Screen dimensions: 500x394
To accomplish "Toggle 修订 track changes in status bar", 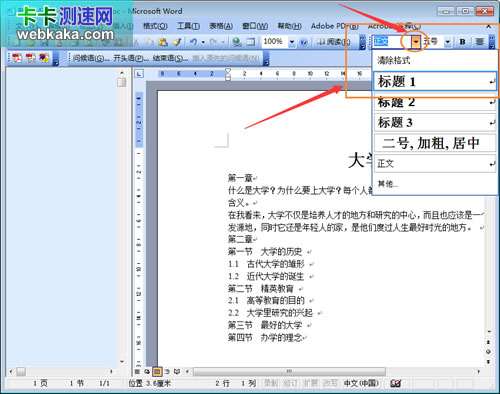I will click(290, 384).
